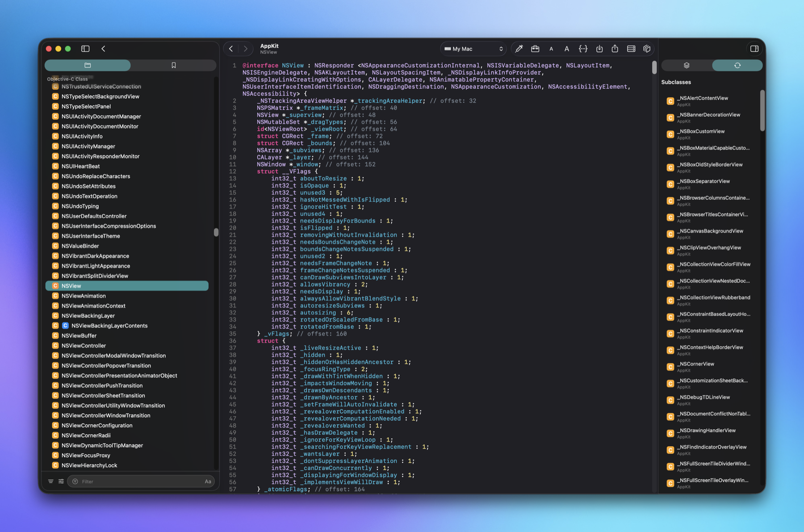This screenshot has width=804, height=532.
Task: Switch to the folder browser tab
Action: pyautogui.click(x=88, y=65)
